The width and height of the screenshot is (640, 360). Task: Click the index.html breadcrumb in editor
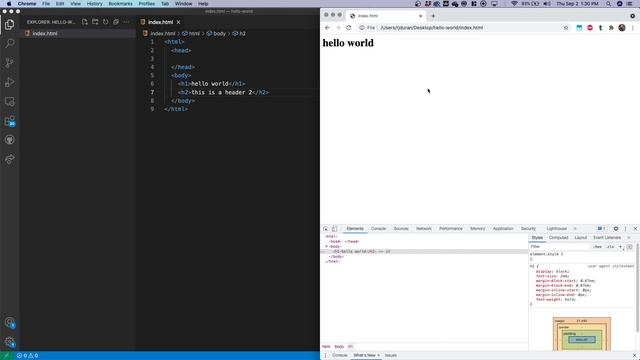pos(162,33)
